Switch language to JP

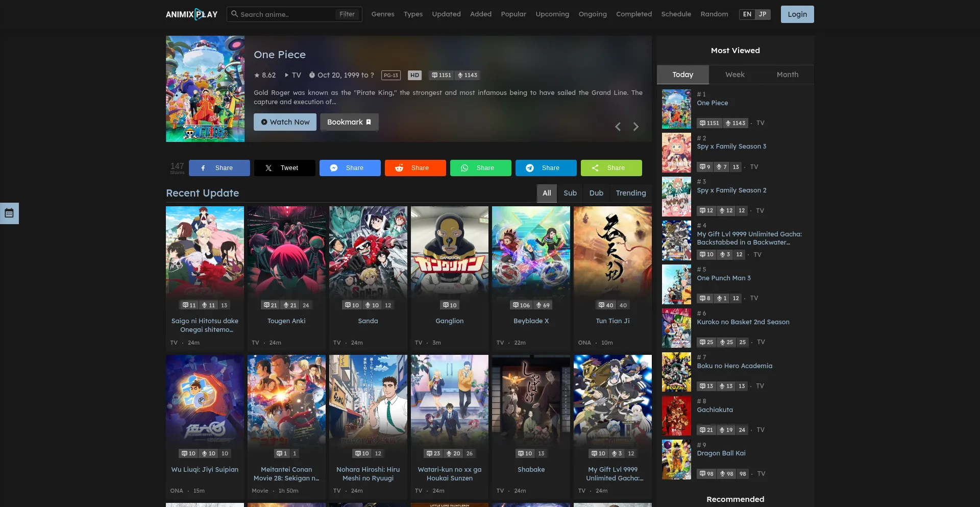(x=763, y=14)
